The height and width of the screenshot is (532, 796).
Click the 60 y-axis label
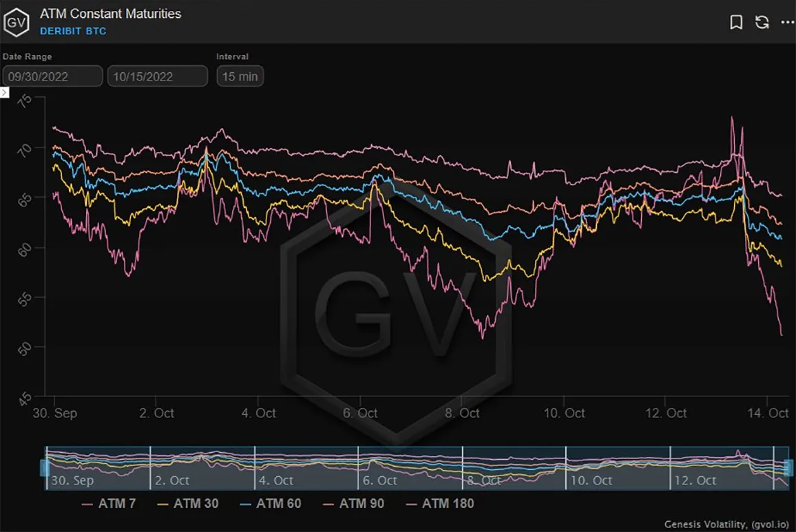click(x=24, y=250)
